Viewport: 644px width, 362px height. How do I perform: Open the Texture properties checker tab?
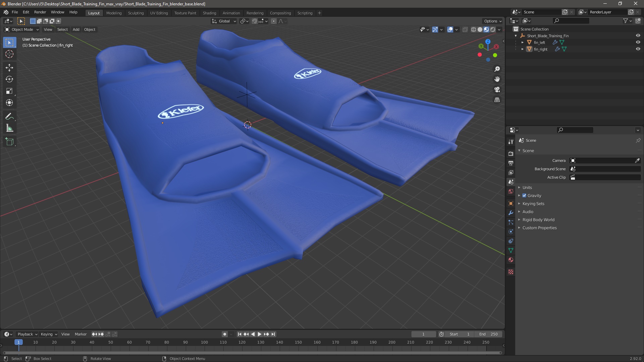[x=511, y=272]
